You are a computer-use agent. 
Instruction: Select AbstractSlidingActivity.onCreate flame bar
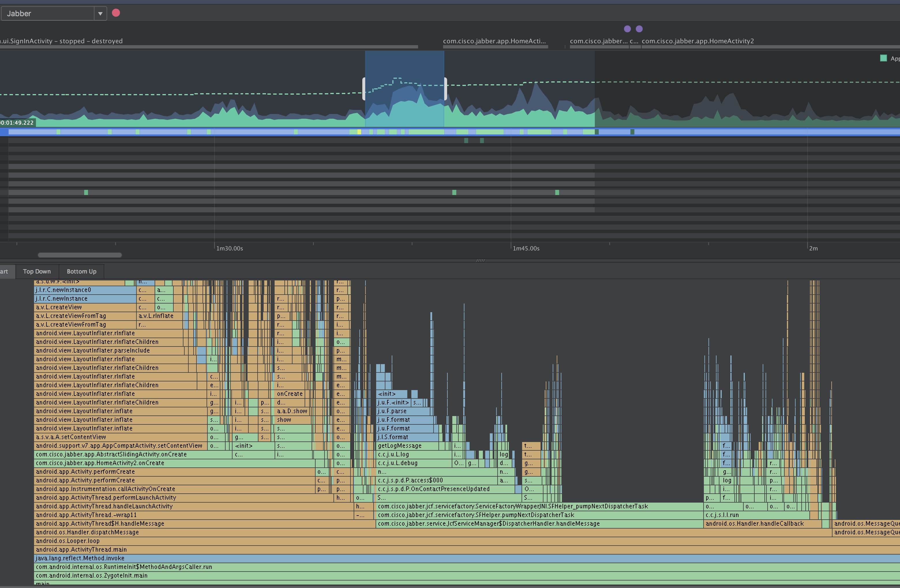133,454
